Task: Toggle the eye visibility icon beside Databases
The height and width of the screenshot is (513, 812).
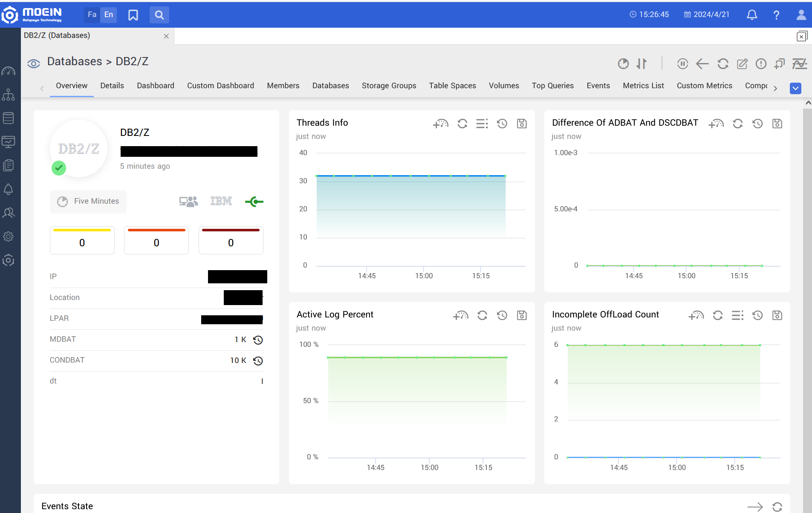Action: pyautogui.click(x=34, y=64)
